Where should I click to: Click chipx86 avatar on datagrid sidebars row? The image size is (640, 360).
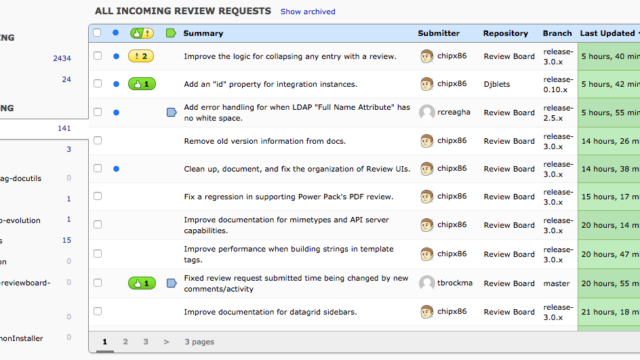(x=427, y=311)
